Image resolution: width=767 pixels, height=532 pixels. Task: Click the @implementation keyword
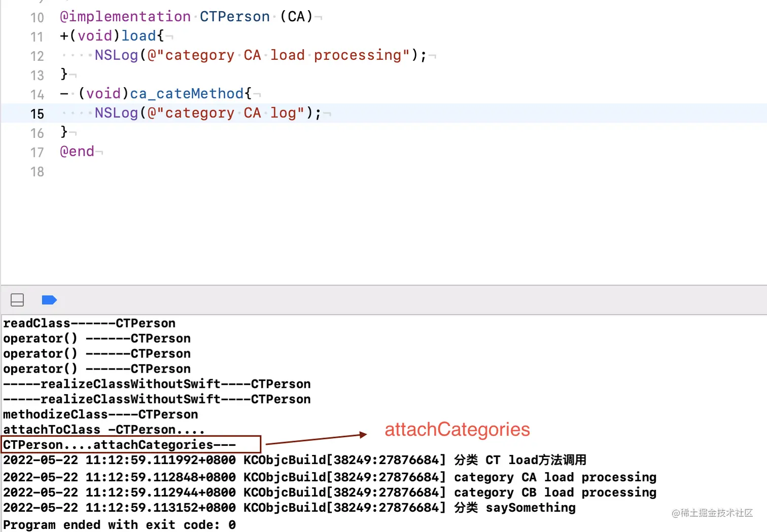point(125,17)
